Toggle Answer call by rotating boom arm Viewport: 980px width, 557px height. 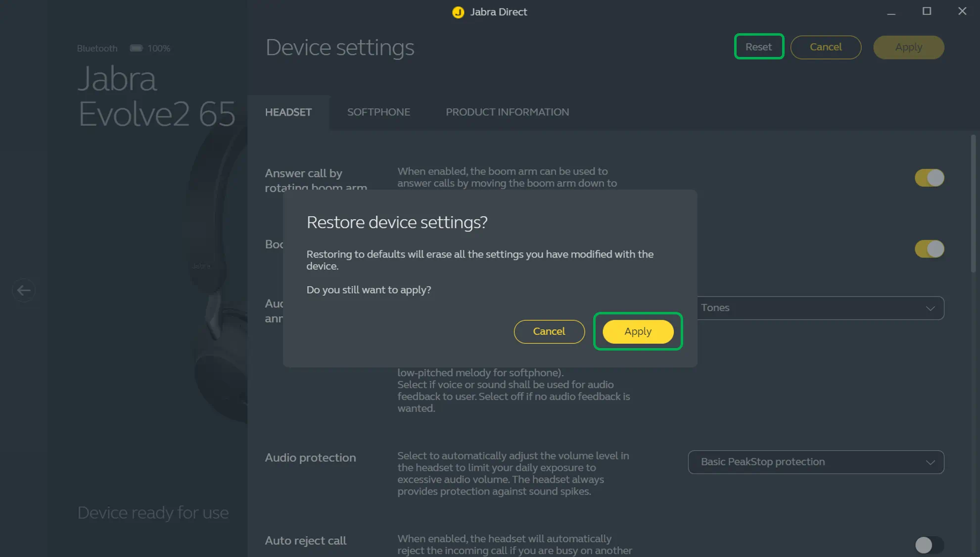click(x=929, y=178)
